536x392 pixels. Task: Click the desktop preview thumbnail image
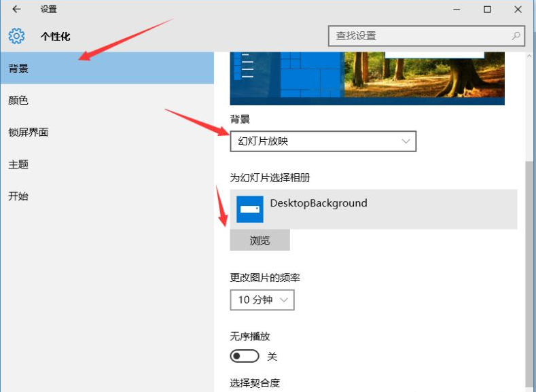pos(367,78)
